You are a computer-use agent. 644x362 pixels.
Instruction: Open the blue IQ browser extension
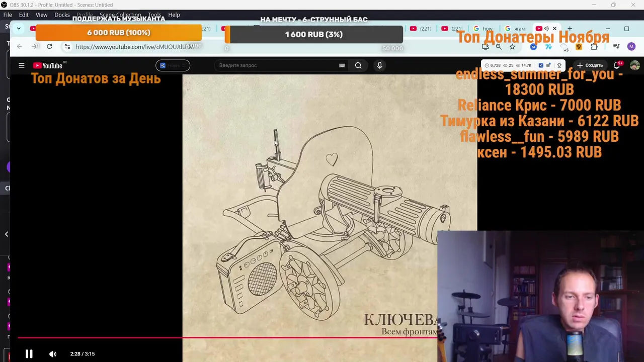(x=533, y=47)
